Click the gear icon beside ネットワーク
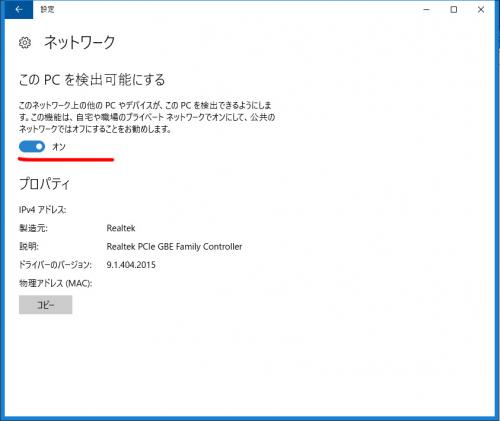The width and height of the screenshot is (500, 421). (25, 43)
